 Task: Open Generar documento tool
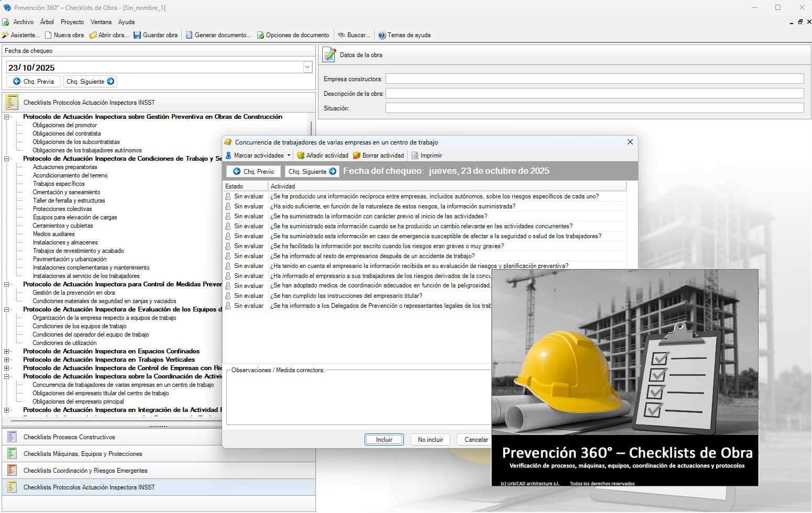click(219, 35)
